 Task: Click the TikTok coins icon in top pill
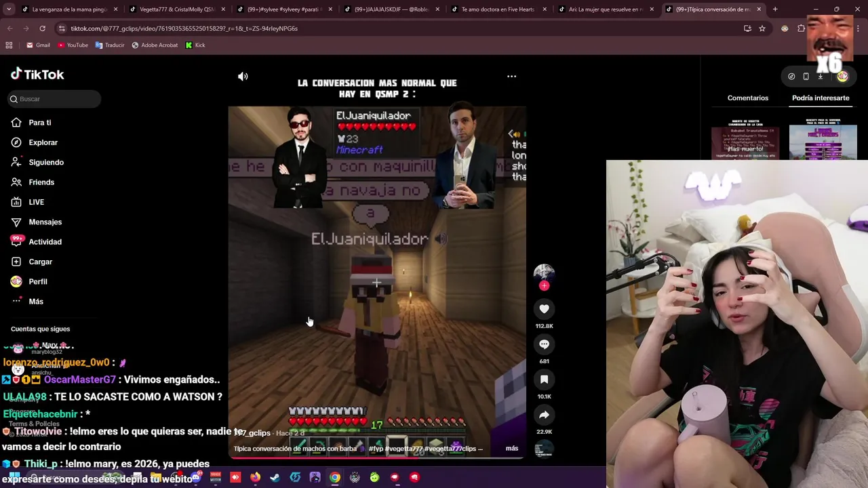tap(791, 77)
